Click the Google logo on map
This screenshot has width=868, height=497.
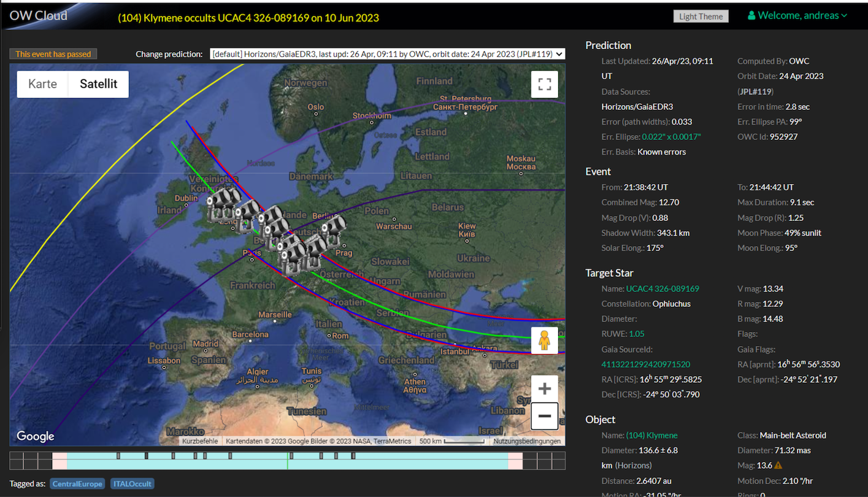click(x=36, y=436)
